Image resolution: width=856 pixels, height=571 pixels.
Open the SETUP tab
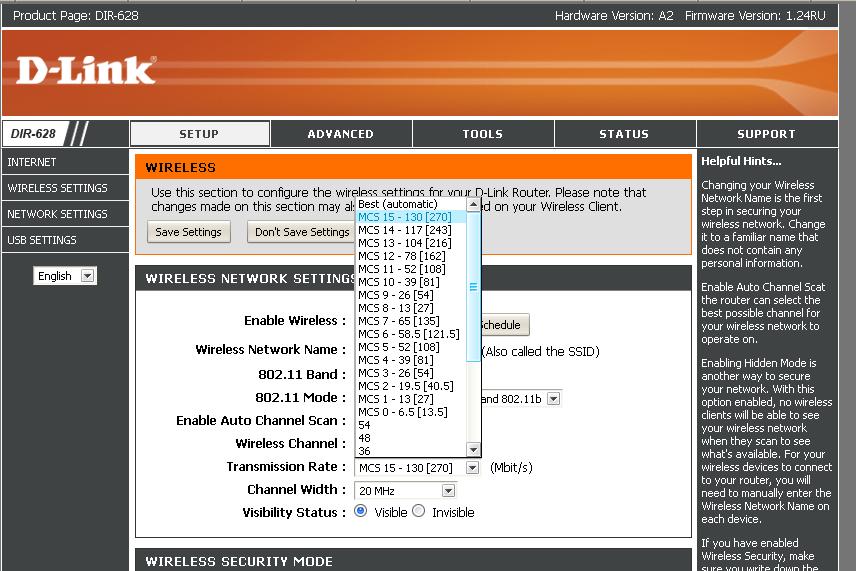[x=199, y=134]
